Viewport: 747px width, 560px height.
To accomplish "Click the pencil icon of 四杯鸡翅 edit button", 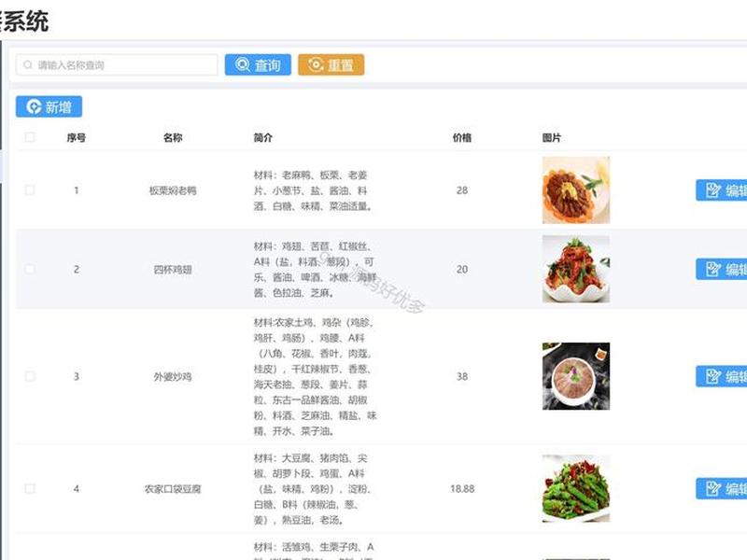I will (x=713, y=269).
